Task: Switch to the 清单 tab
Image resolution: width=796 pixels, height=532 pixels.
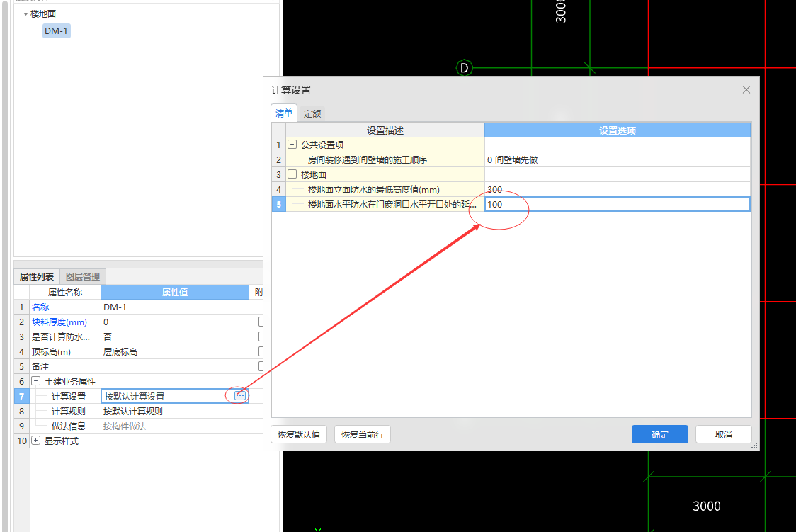Action: point(284,113)
